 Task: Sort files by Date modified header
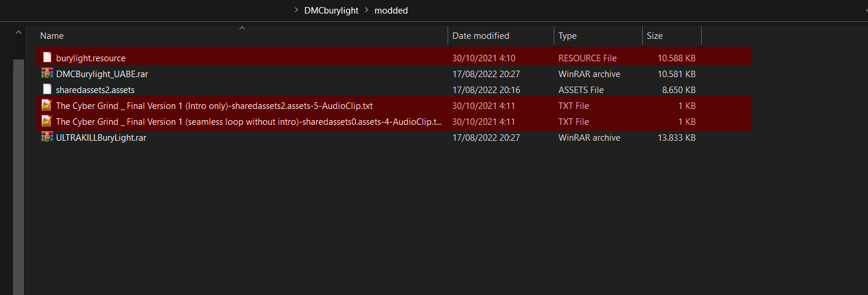481,36
